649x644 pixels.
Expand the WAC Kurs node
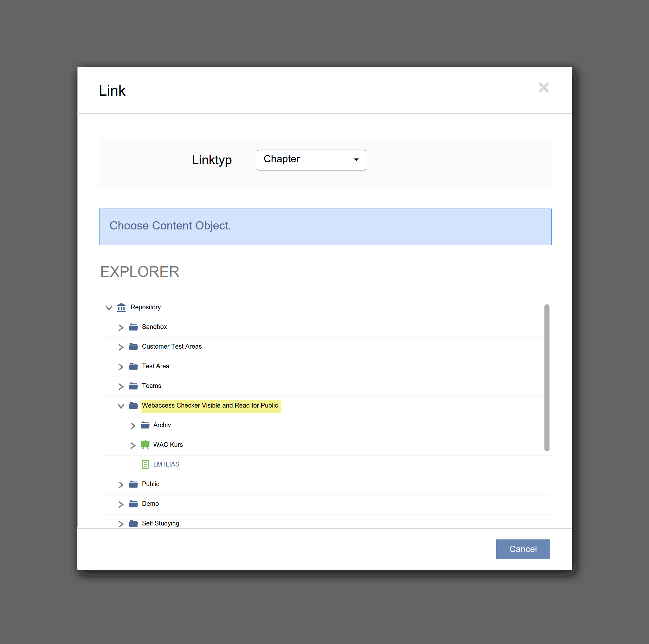coord(133,446)
